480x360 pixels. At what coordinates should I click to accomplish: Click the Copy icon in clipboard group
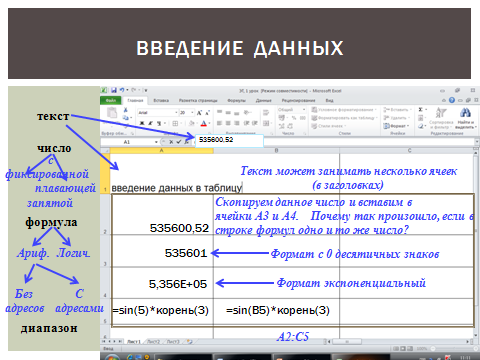[125, 118]
